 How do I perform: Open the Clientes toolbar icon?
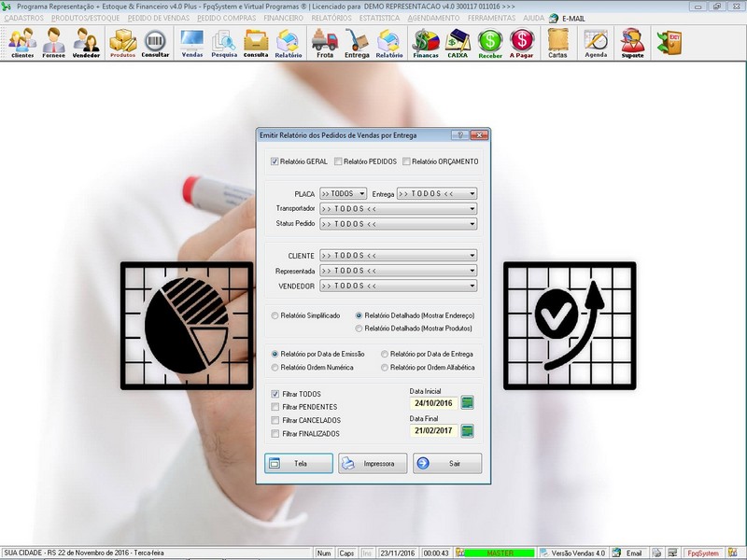(22, 43)
